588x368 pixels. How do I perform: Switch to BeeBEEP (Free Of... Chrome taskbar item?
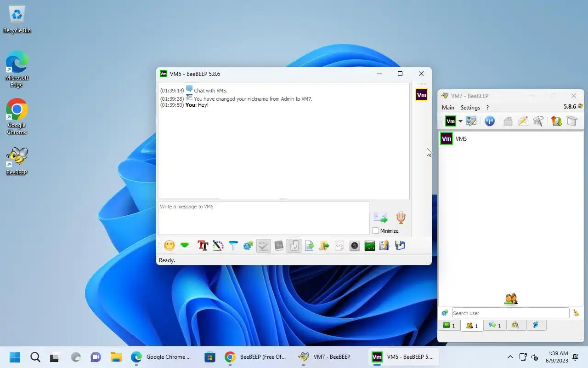256,357
